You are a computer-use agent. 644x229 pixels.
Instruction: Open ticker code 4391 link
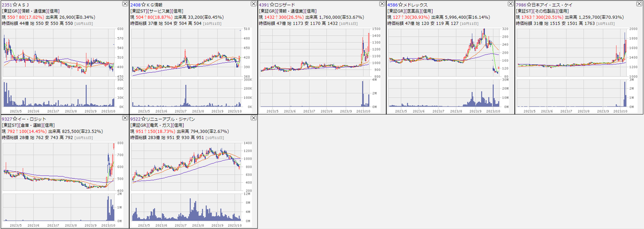(264, 4)
